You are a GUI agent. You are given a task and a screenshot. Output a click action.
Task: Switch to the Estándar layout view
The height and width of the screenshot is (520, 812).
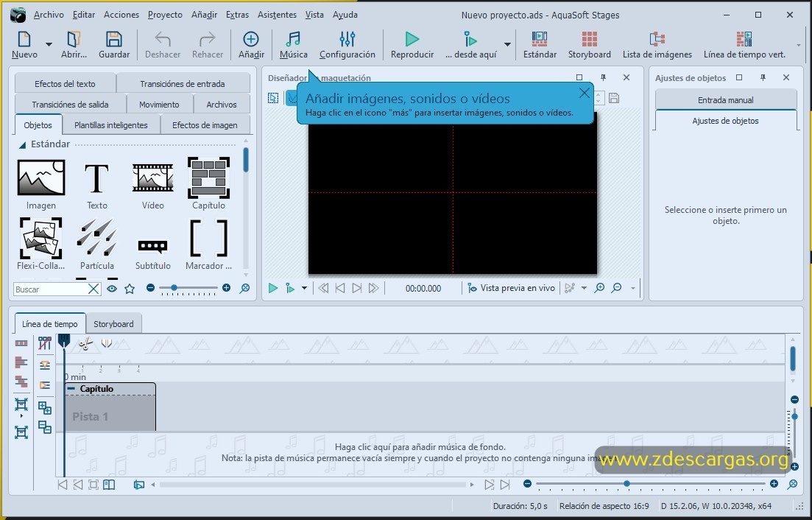[540, 45]
